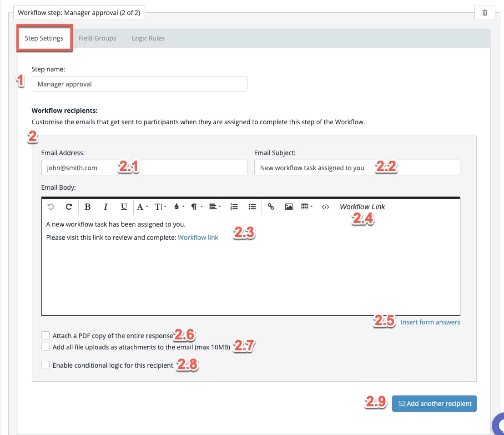Open the text alignment dropdown

point(215,207)
